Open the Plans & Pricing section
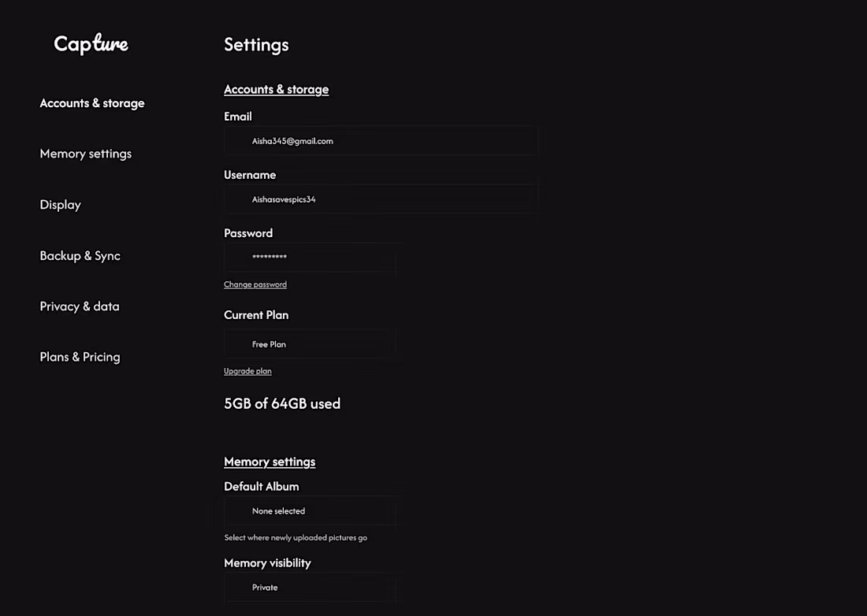The height and width of the screenshot is (616, 867). pyautogui.click(x=80, y=357)
